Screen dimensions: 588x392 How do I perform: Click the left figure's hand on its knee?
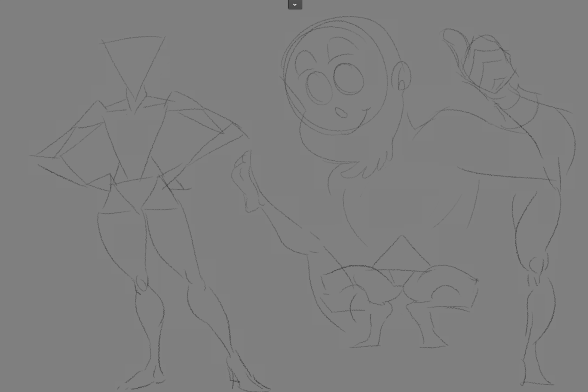[142, 283]
